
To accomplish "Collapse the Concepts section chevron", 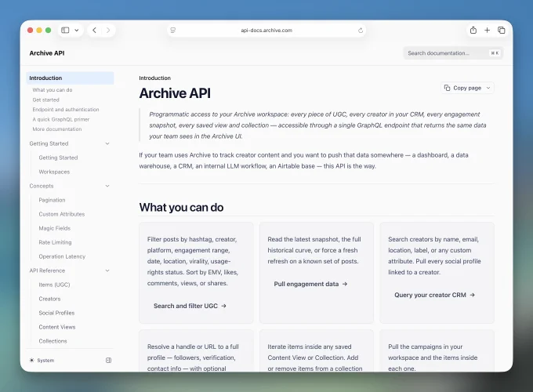I will click(107, 186).
